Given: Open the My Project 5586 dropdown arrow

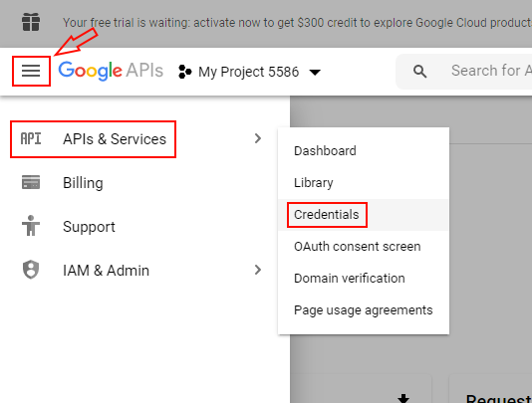Looking at the screenshot, I should pyautogui.click(x=315, y=73).
